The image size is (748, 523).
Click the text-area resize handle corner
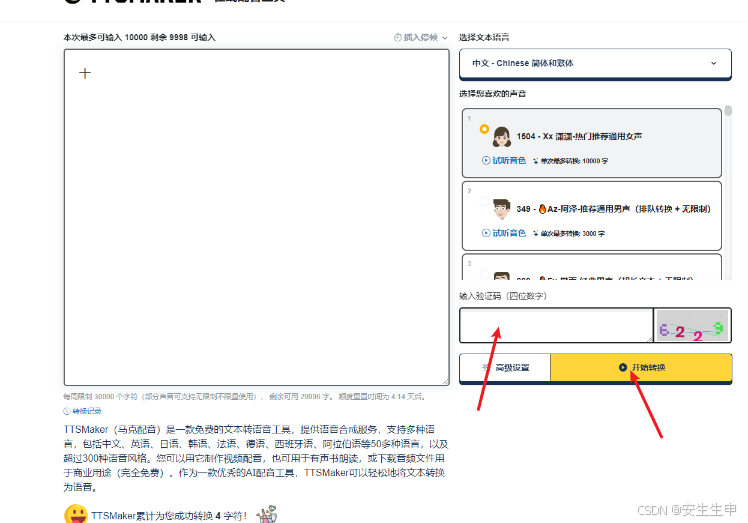click(x=446, y=381)
